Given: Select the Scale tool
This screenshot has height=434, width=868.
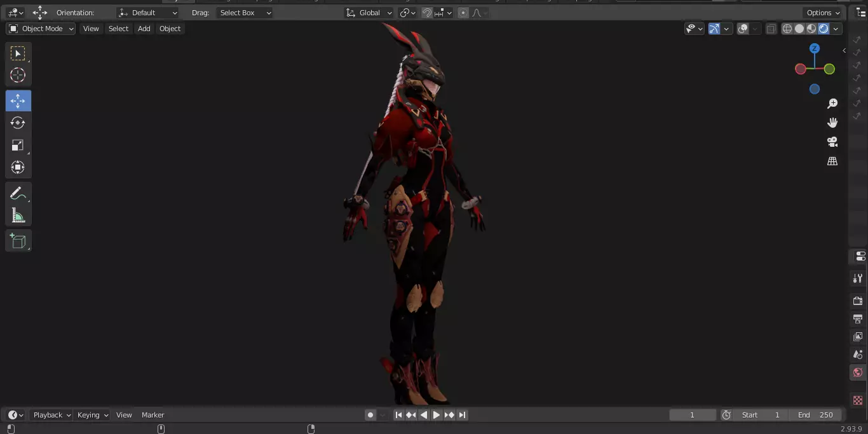Looking at the screenshot, I should [18, 146].
